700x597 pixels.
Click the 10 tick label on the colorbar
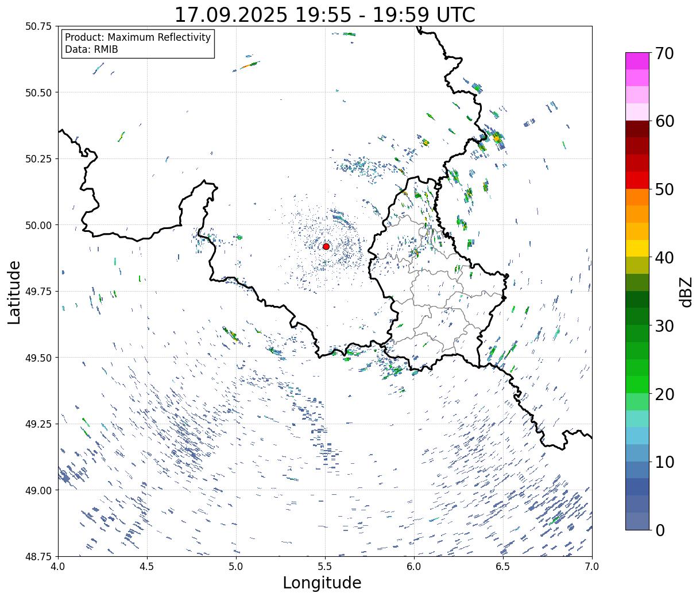tap(664, 462)
